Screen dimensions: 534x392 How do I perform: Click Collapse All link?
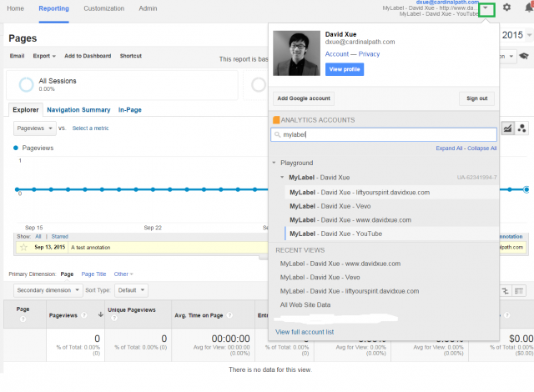tap(482, 148)
